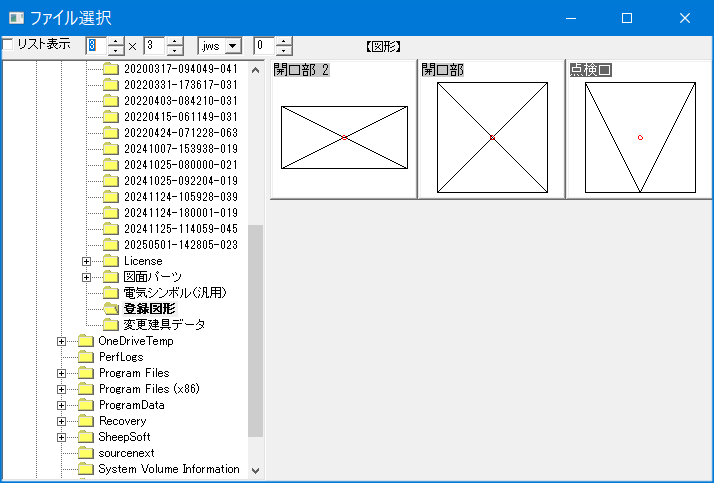714x483 pixels.
Task: Click the tree scrollbar down arrow
Action: [x=255, y=471]
